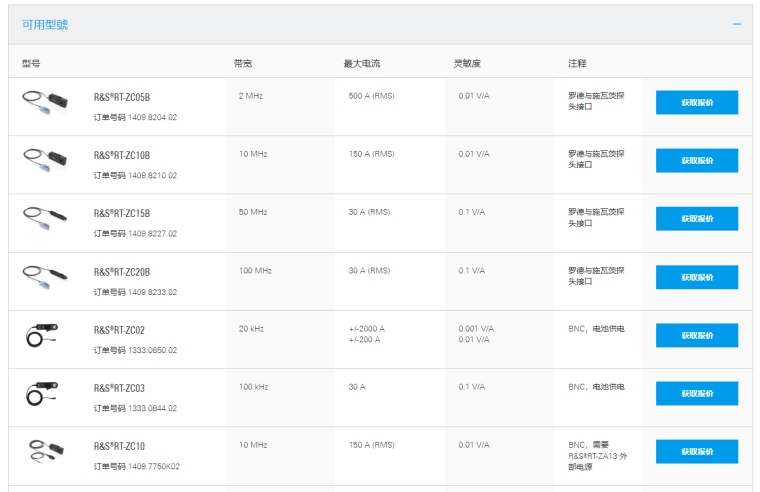Collapse the 可用型號 section with minus icon
The image size is (760, 492).
[x=736, y=24]
